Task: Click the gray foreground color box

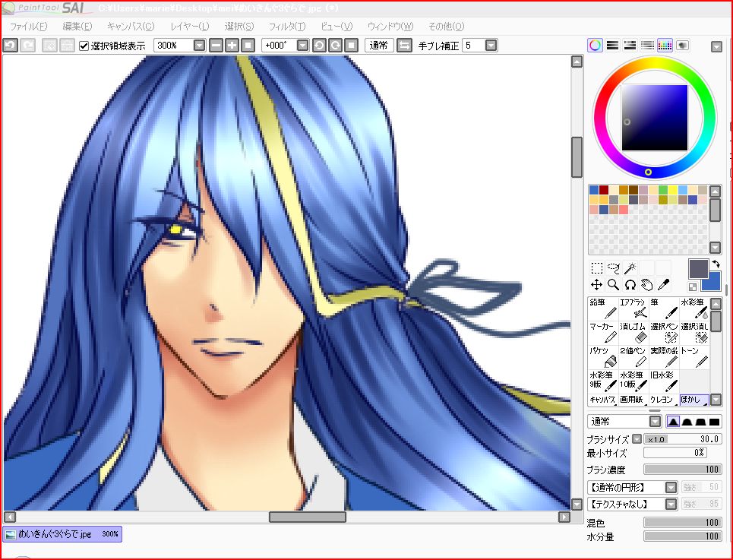Action: click(697, 268)
